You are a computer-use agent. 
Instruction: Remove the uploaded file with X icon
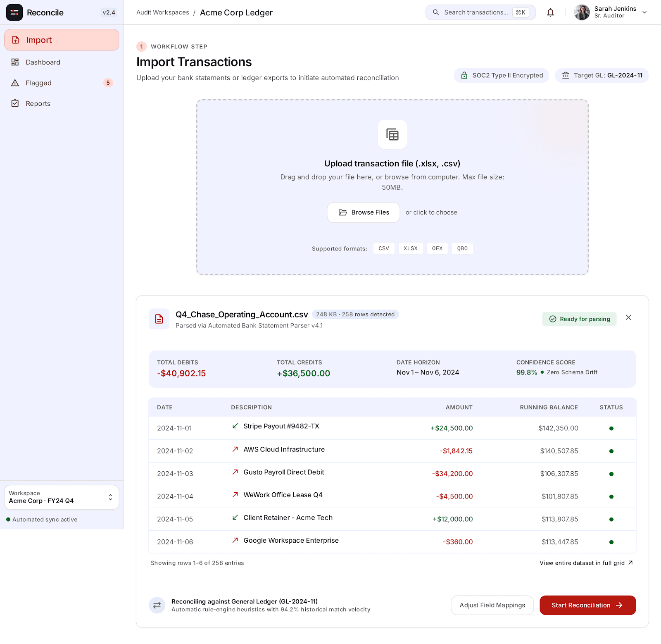click(x=628, y=317)
